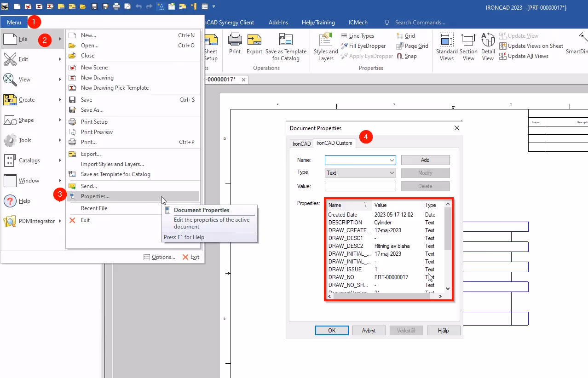Expand the Shape submenu
This screenshot has height=378, width=588.
33,120
